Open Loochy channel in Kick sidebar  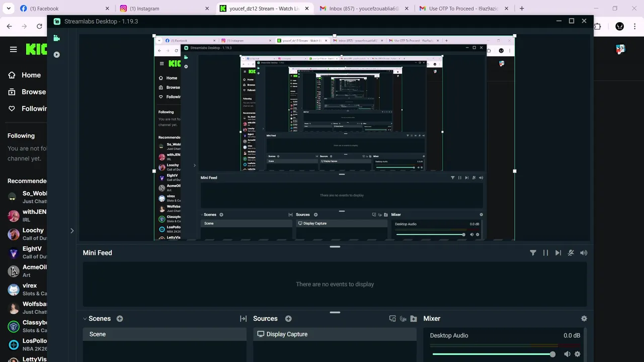pos(27,234)
